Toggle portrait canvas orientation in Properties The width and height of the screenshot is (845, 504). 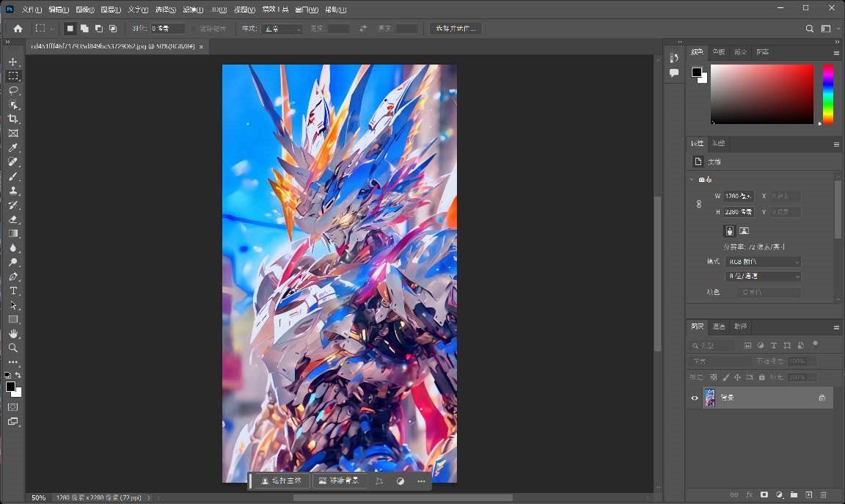pos(729,230)
